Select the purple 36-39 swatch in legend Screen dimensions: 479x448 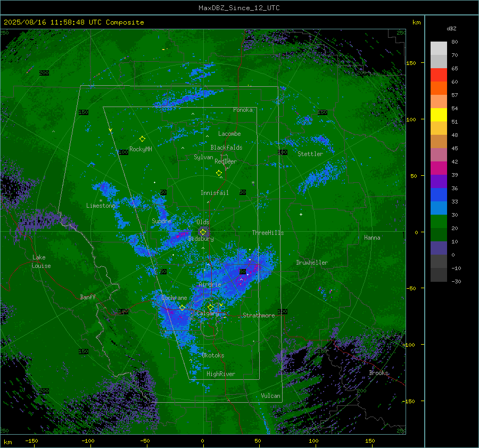click(x=439, y=181)
